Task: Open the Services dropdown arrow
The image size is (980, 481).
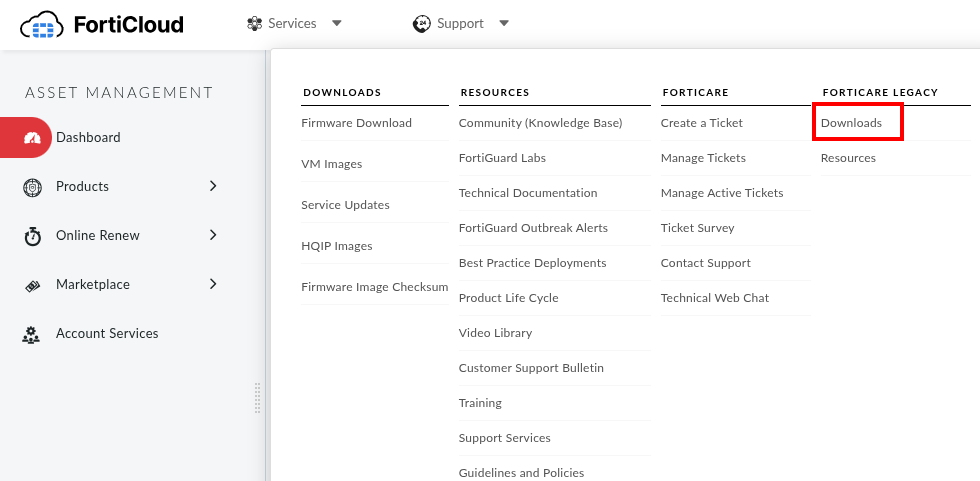Action: (x=337, y=23)
